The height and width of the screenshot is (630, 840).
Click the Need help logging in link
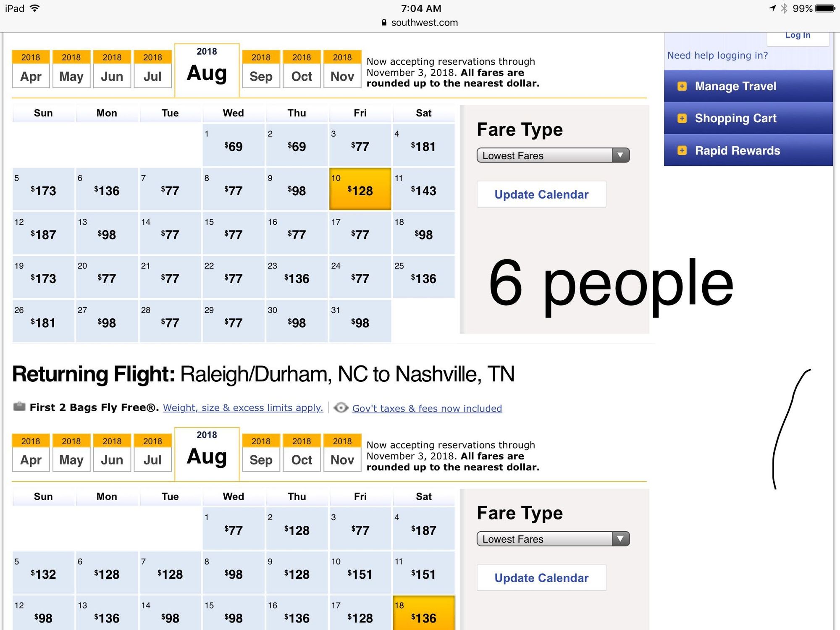point(717,55)
